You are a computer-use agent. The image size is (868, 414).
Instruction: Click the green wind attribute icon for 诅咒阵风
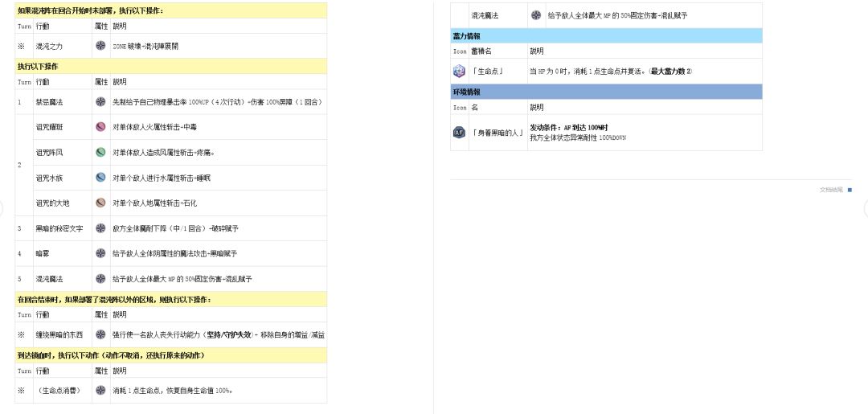click(x=100, y=152)
